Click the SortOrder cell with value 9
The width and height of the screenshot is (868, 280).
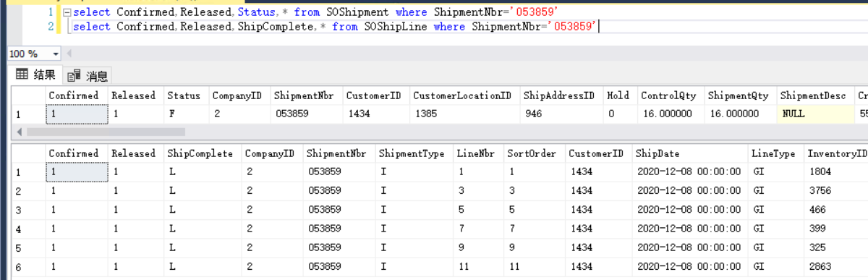coord(534,247)
